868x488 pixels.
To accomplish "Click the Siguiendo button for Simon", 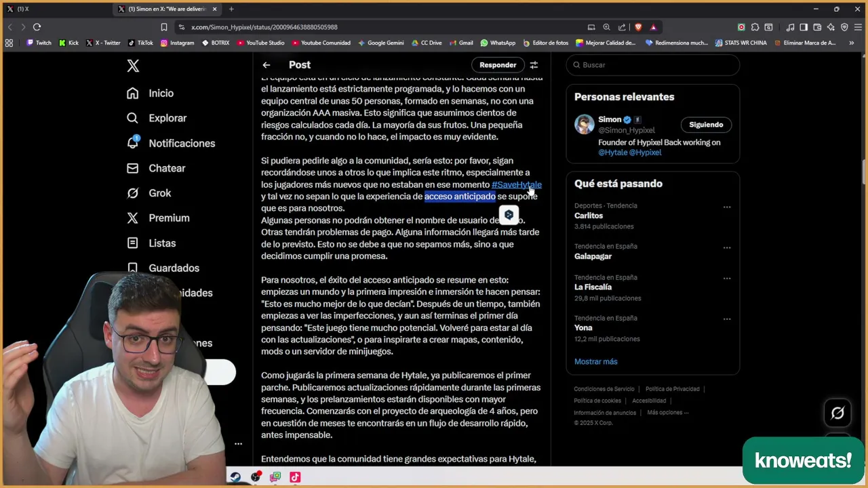I will 706,125.
